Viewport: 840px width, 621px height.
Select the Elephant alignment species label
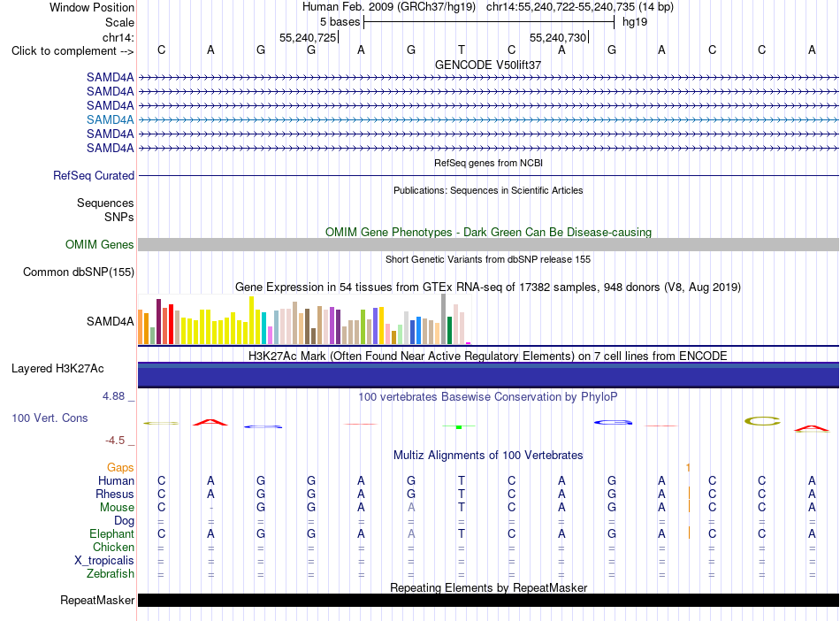click(111, 534)
